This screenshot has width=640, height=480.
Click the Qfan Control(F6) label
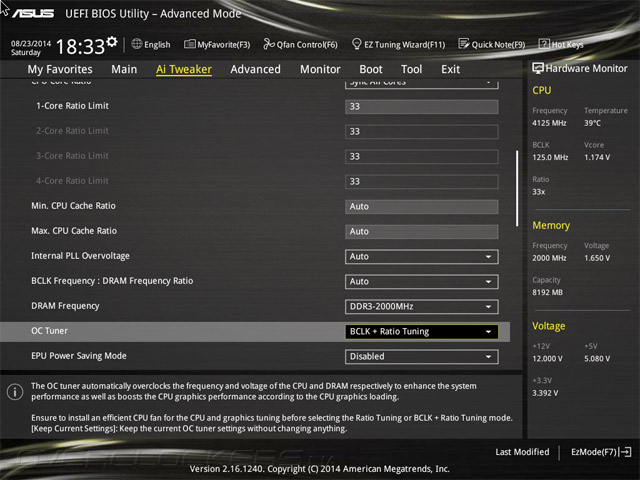click(x=307, y=44)
